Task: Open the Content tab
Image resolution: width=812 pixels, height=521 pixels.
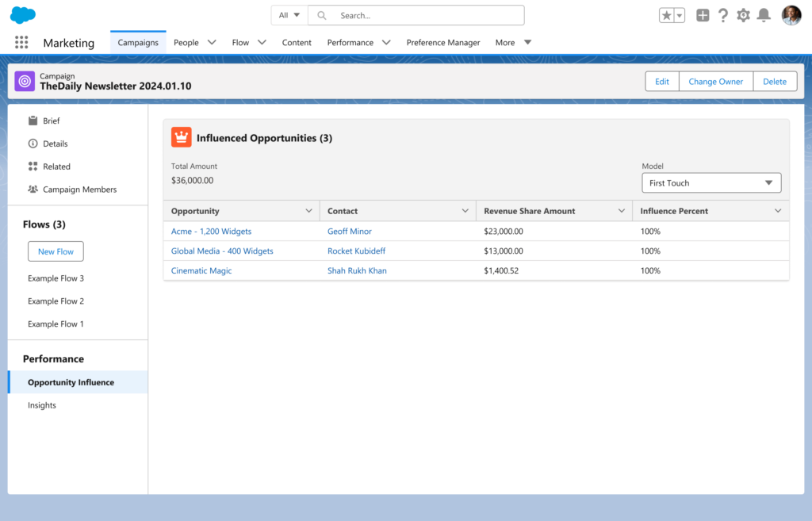Action: (297, 43)
